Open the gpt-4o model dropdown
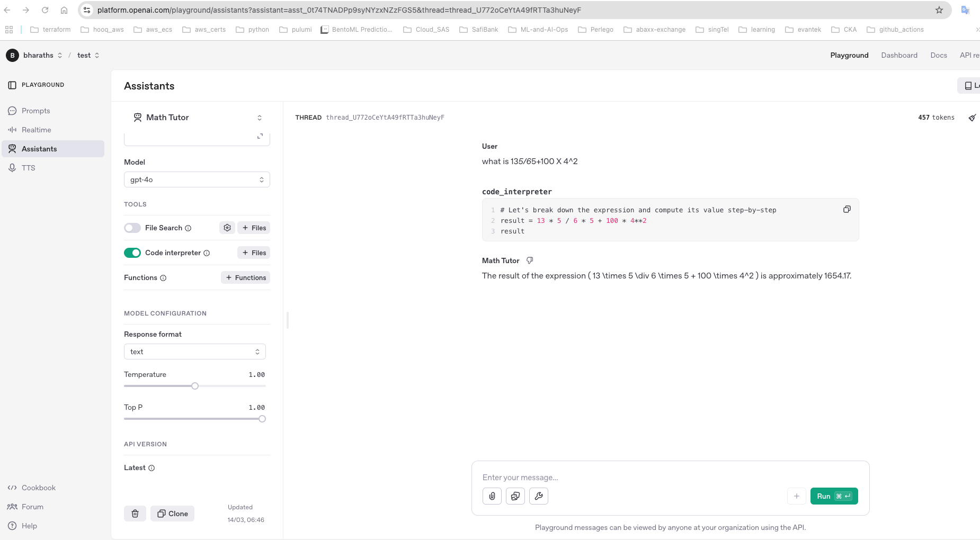980x540 pixels. coord(197,179)
